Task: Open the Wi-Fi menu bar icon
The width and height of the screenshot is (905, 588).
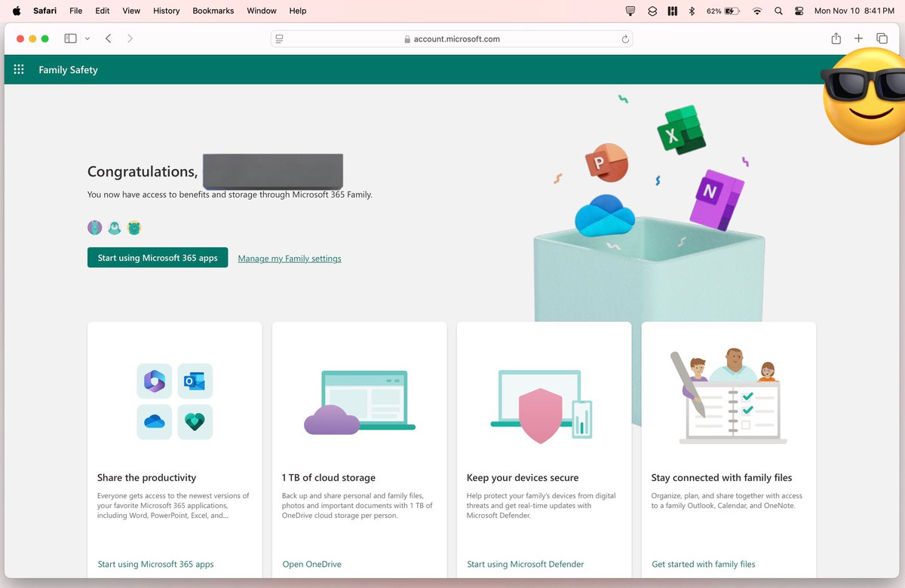Action: point(757,11)
